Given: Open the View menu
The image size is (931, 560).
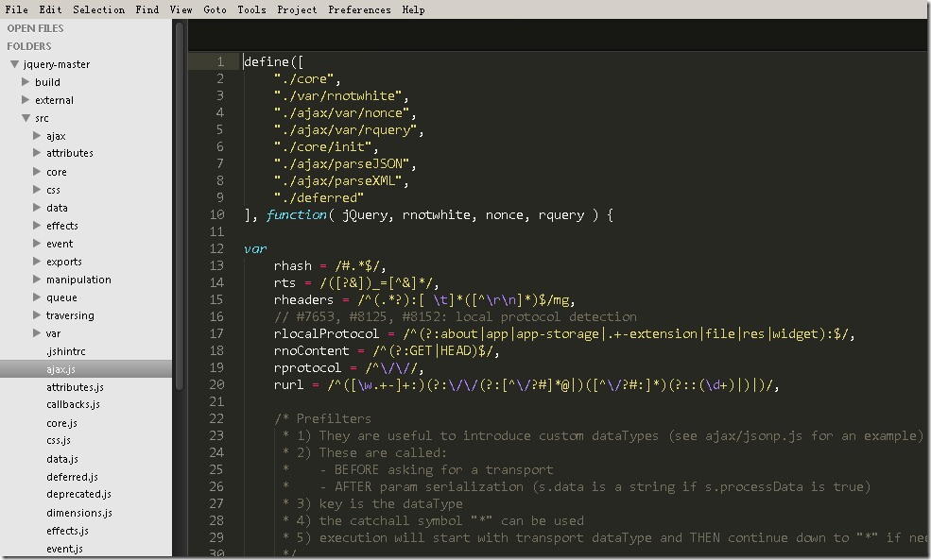Looking at the screenshot, I should 181,9.
